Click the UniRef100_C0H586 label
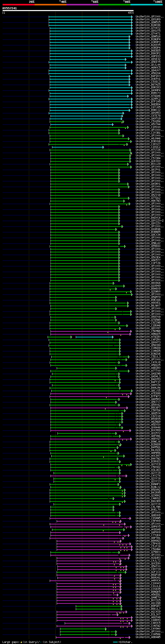 [x=148, y=634]
